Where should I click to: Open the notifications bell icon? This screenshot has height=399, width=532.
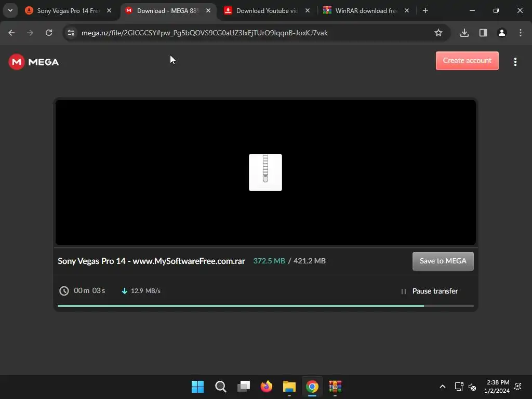click(518, 387)
